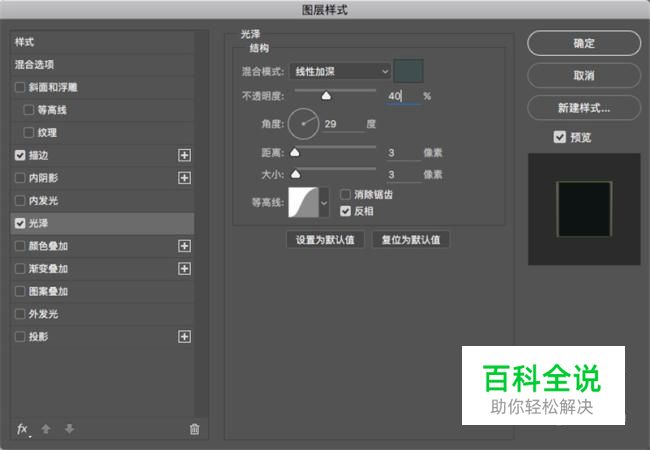Uncheck the 反相 option
Image resolution: width=650 pixels, height=450 pixels.
tap(345, 211)
